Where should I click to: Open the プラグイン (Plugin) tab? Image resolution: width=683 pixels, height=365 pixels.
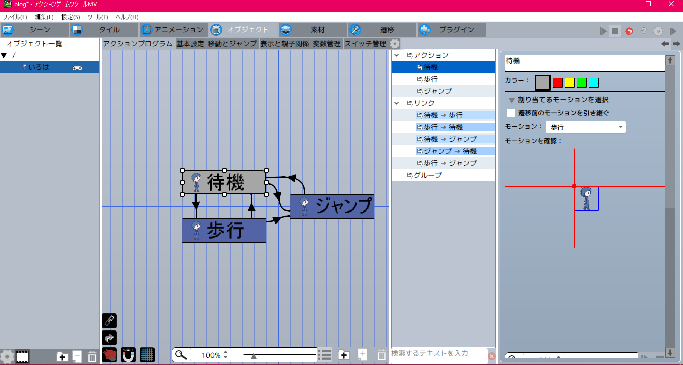click(x=452, y=30)
